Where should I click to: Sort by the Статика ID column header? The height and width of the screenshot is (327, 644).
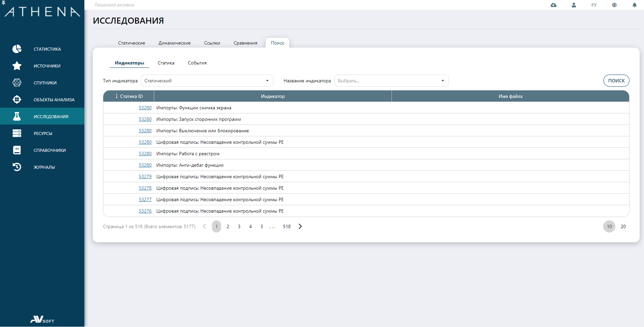pyautogui.click(x=129, y=96)
